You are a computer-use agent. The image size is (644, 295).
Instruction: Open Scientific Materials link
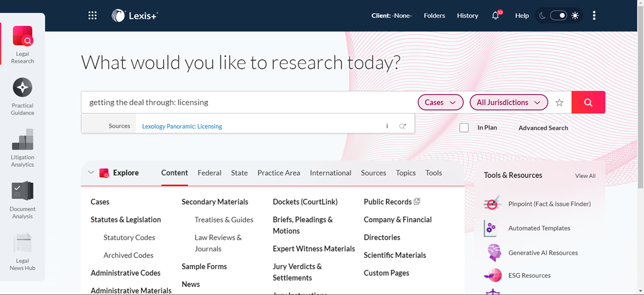pyautogui.click(x=395, y=255)
